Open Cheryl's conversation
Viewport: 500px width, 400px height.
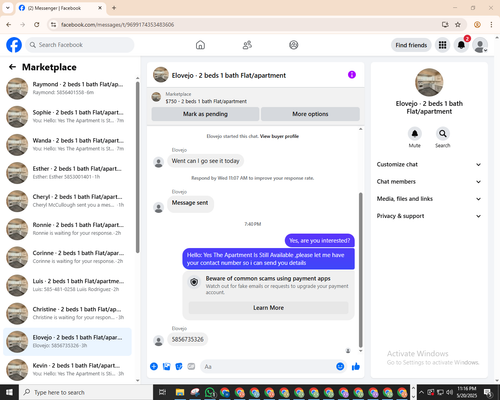pyautogui.click(x=67, y=201)
